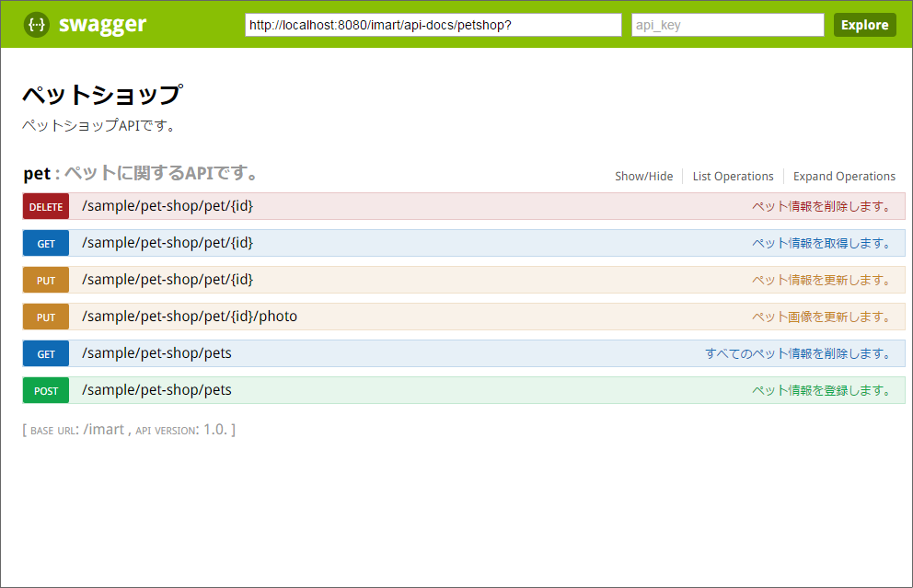
Task: Click description ペット情報を取得します。
Action: pos(822,243)
